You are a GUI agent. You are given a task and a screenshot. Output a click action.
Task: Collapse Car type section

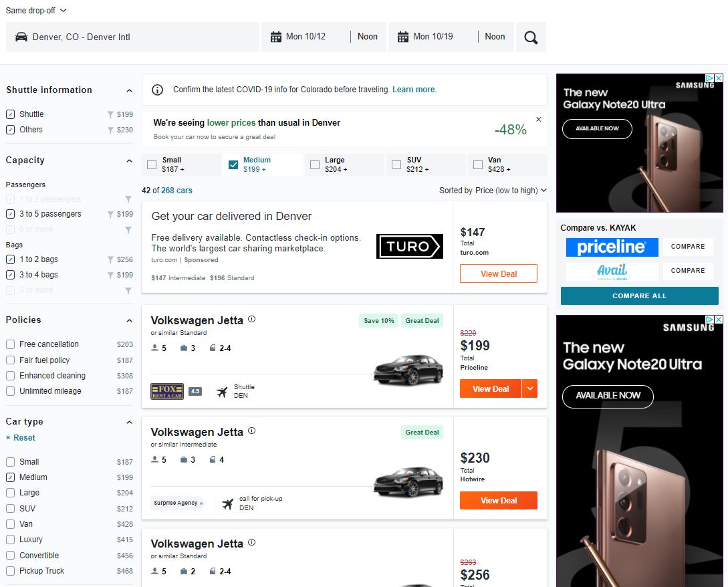(129, 422)
